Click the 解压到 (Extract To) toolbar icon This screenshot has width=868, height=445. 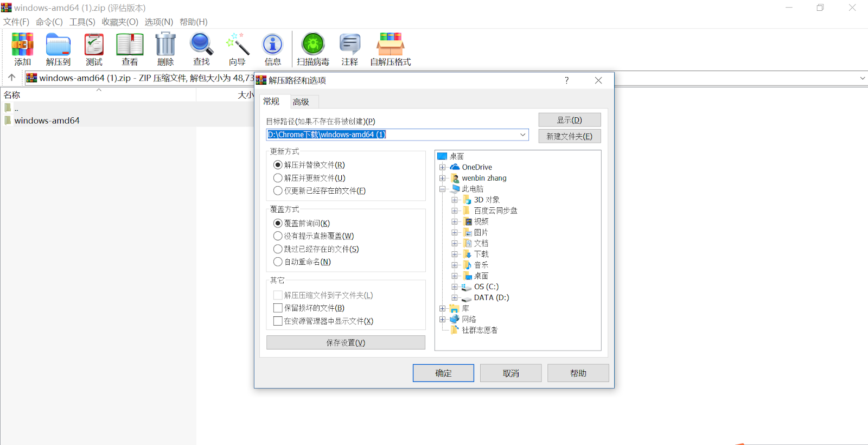click(x=58, y=44)
